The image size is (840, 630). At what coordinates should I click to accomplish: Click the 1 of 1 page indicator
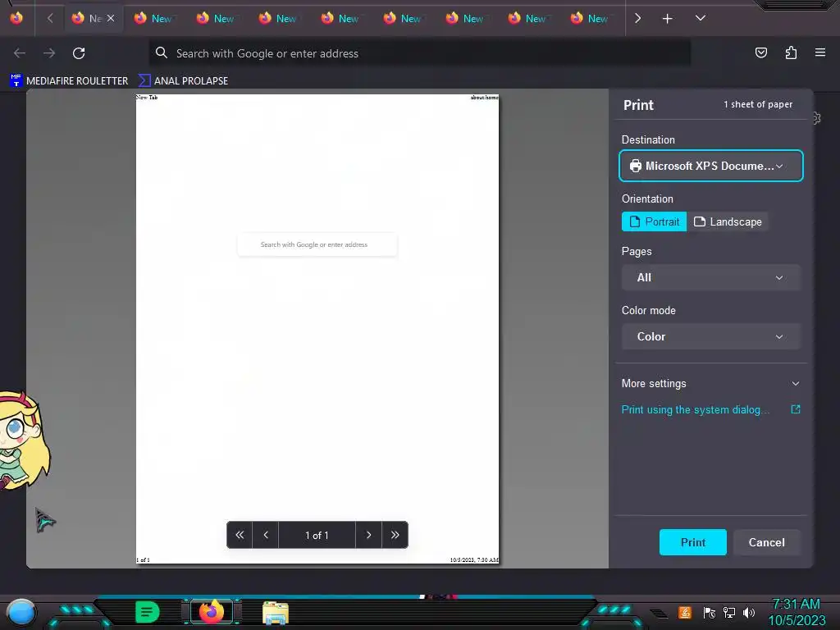pos(317,535)
